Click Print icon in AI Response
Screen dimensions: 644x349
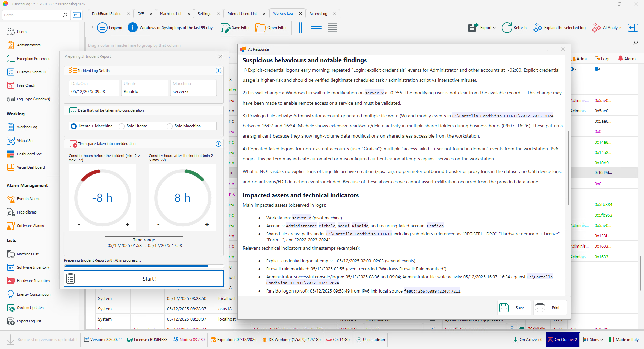tap(540, 308)
